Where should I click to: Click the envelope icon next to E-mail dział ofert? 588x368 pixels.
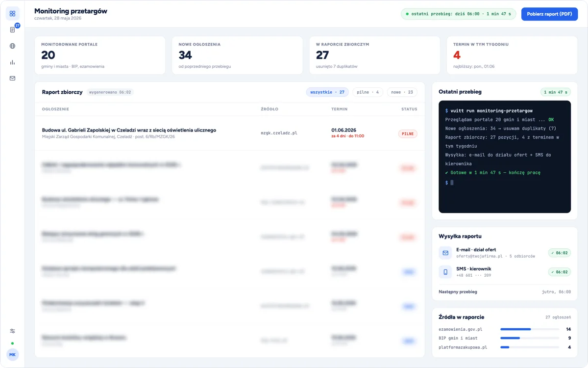(445, 253)
